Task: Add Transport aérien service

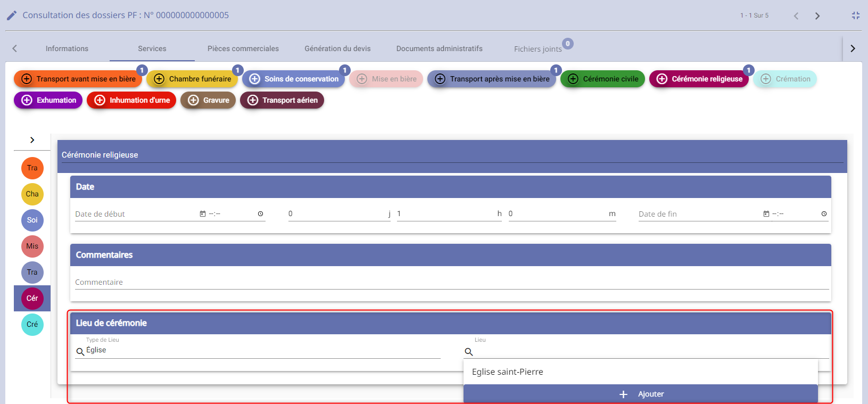Action: pyautogui.click(x=282, y=100)
